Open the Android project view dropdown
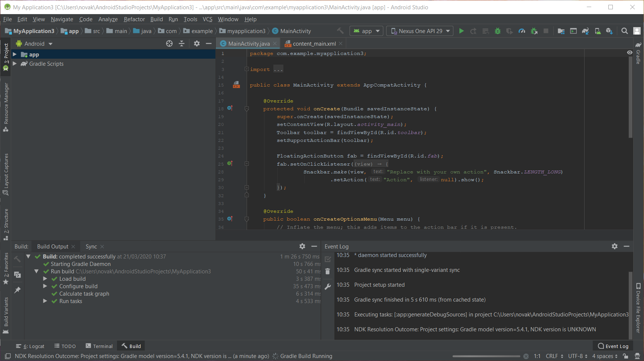This screenshot has width=644, height=361. tap(34, 44)
